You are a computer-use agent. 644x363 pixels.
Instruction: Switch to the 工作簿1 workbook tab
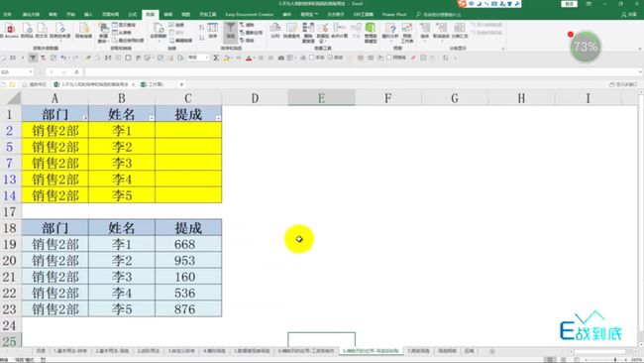[153, 84]
